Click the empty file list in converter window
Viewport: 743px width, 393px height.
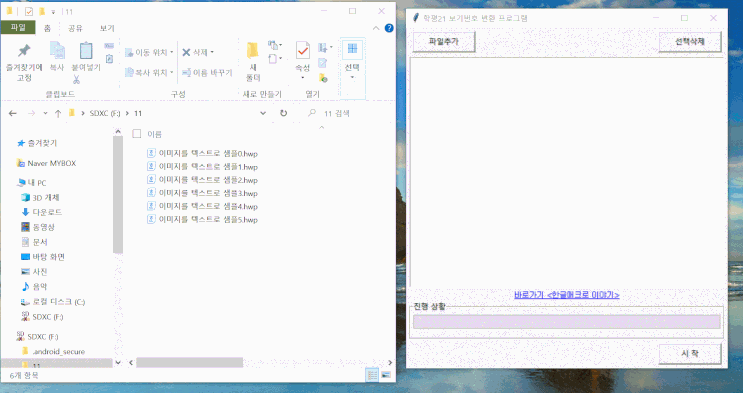click(x=567, y=173)
